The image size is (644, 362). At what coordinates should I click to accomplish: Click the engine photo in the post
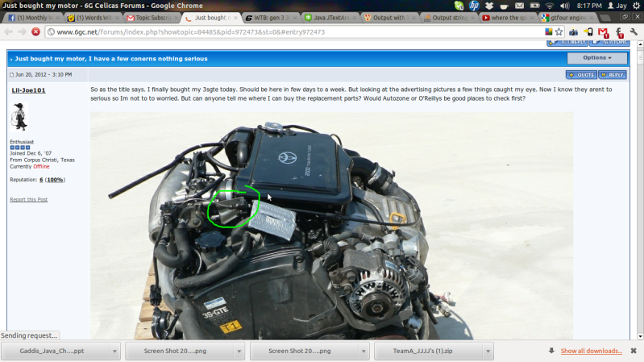(331, 226)
